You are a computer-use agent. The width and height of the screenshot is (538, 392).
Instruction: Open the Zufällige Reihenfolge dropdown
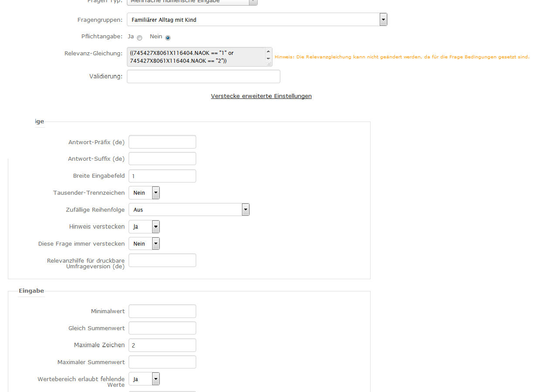click(189, 210)
